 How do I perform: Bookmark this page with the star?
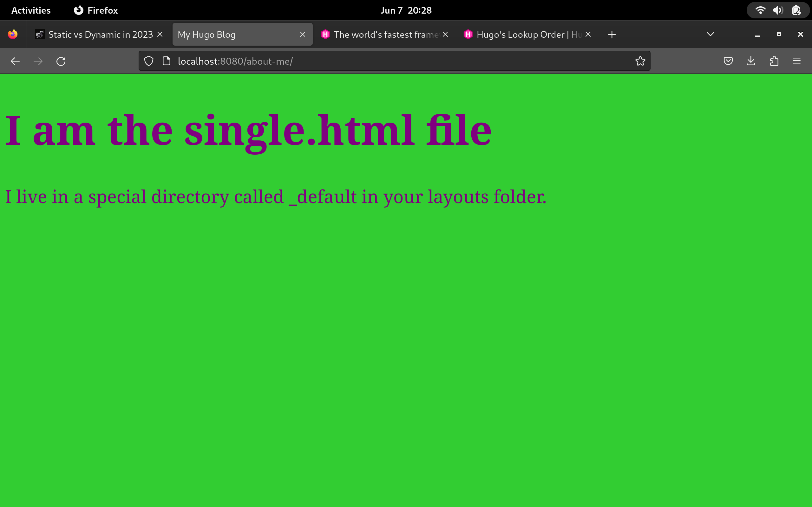639,61
